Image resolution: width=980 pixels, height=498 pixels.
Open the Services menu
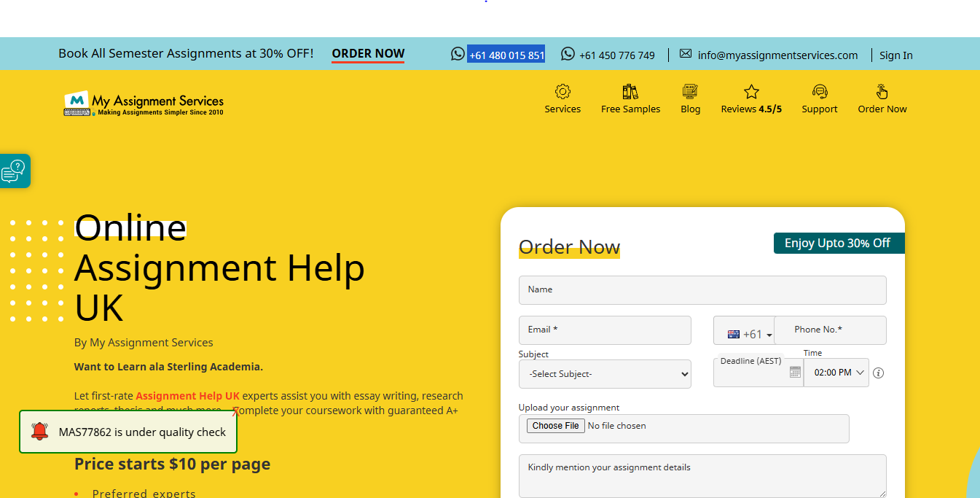[562, 109]
